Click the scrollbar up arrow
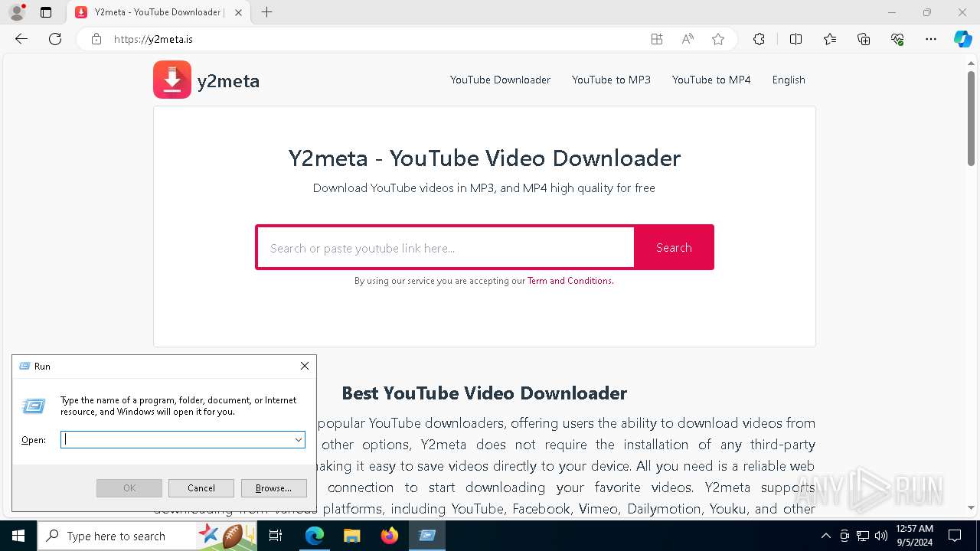The height and width of the screenshot is (551, 980). click(971, 64)
